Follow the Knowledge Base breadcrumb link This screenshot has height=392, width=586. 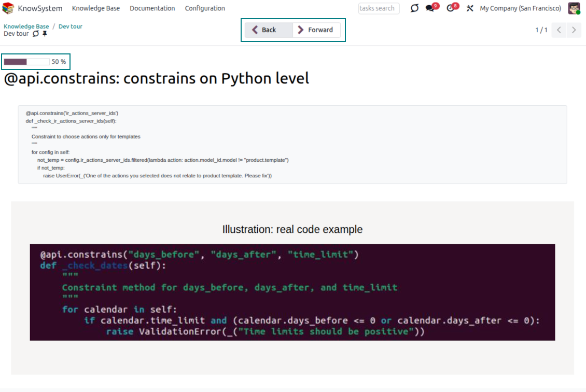pyautogui.click(x=26, y=26)
